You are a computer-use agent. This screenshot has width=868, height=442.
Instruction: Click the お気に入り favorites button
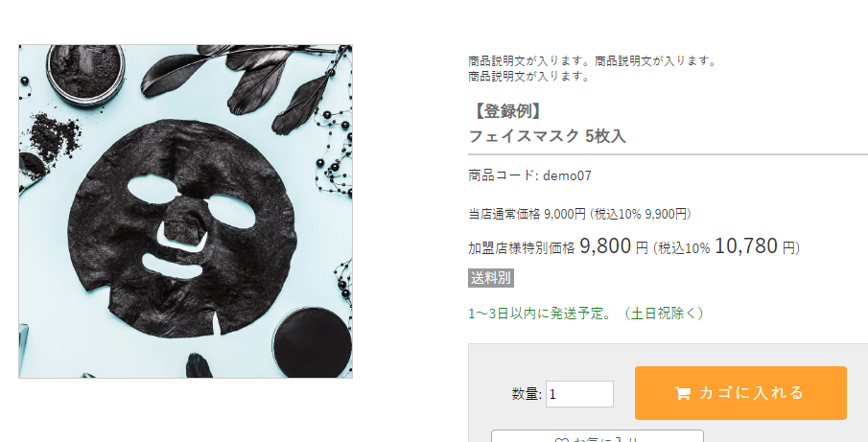pos(598,436)
